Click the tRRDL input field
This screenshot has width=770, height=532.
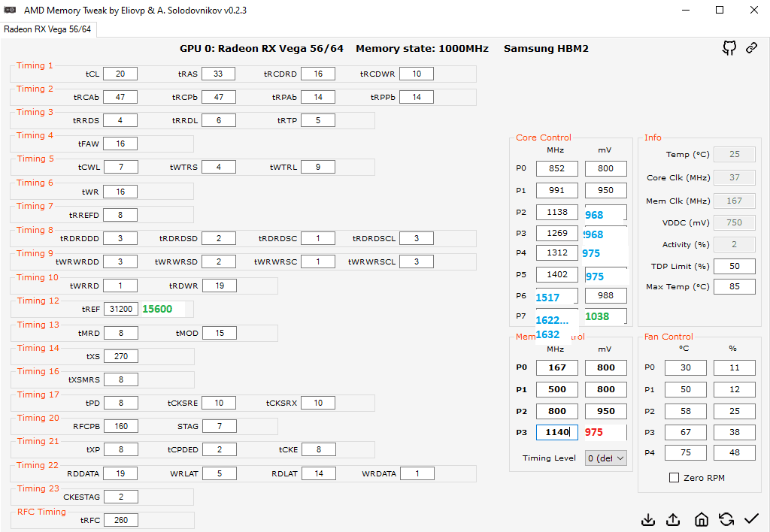pos(219,120)
